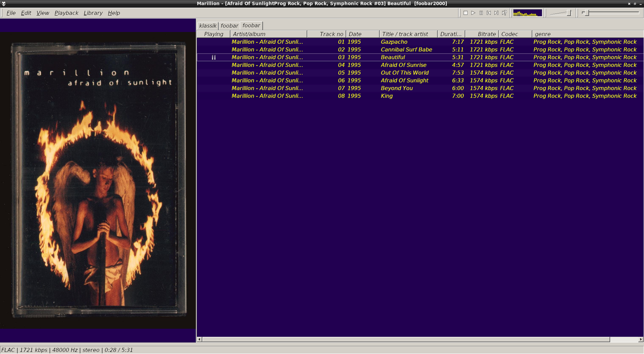Click the spectrum visualization in toolbar
The width and height of the screenshot is (644, 354).
pos(527,13)
